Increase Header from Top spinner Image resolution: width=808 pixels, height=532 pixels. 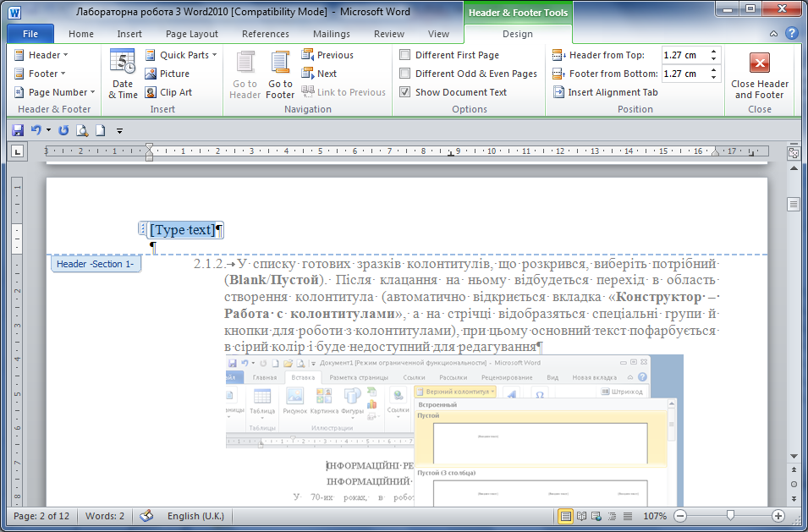(714, 52)
